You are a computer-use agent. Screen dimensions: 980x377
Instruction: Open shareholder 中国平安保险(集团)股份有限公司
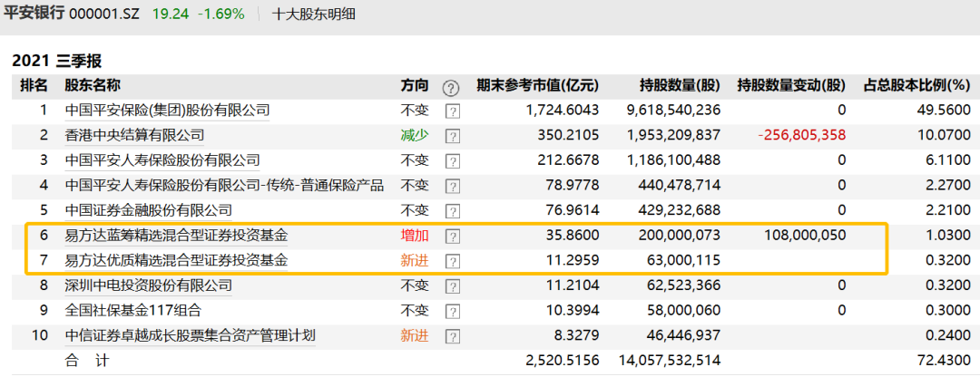[168, 111]
